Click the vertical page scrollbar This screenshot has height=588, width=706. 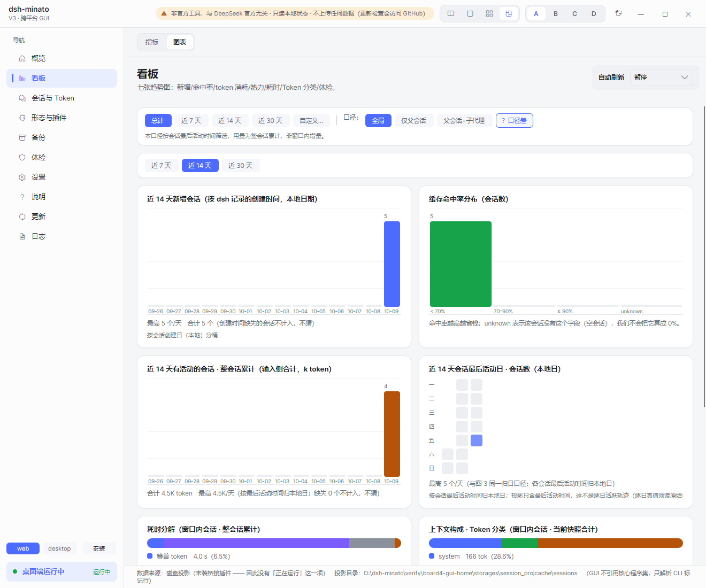704,257
